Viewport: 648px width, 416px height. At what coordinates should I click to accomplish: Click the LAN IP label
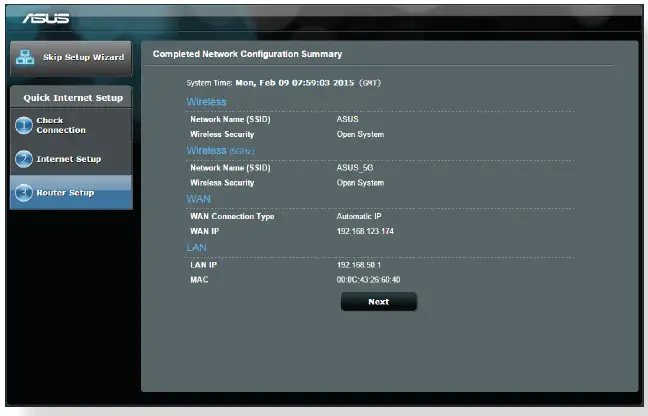point(203,265)
